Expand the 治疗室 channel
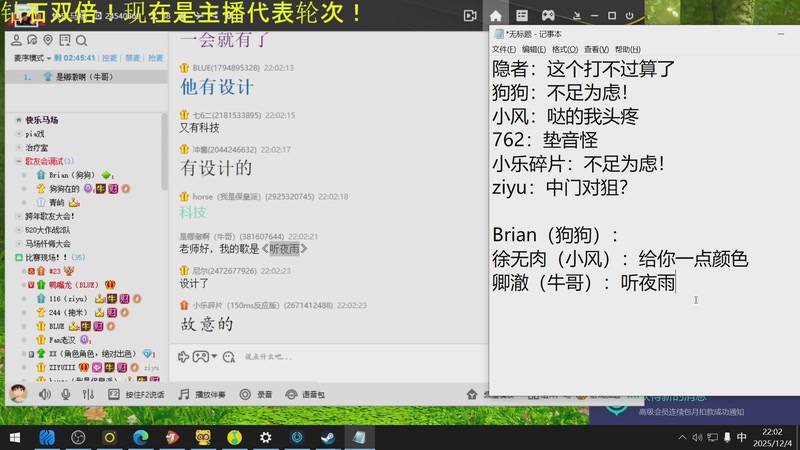 [x=19, y=147]
